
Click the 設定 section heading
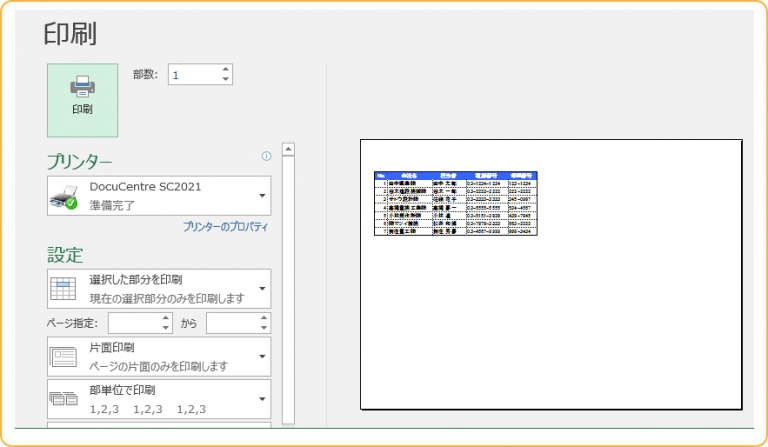click(65, 255)
